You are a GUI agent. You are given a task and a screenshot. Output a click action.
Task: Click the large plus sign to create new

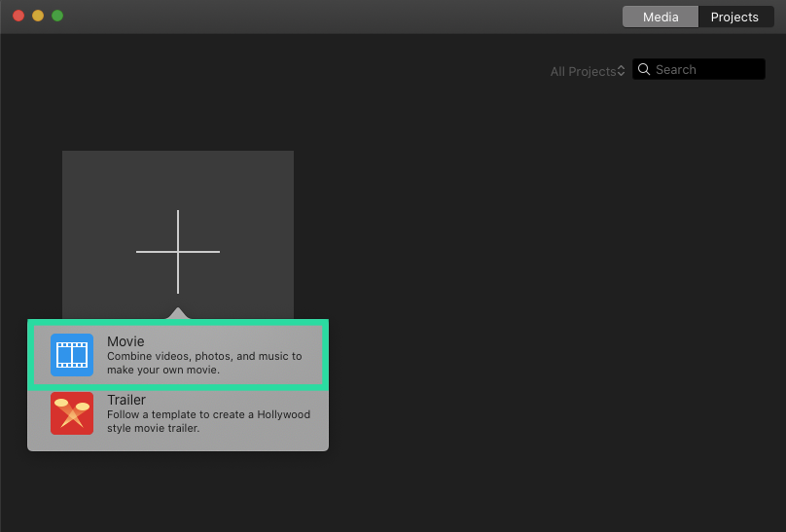point(178,251)
